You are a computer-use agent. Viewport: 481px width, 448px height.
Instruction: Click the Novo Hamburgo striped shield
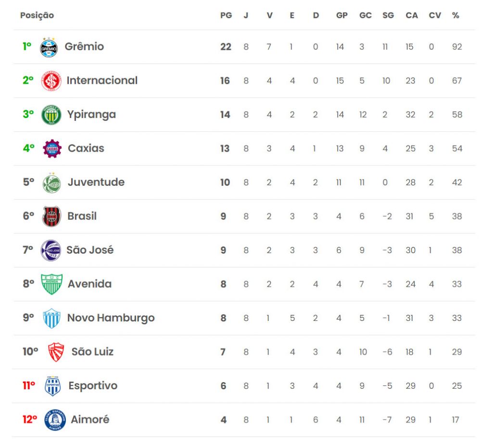coord(51,319)
